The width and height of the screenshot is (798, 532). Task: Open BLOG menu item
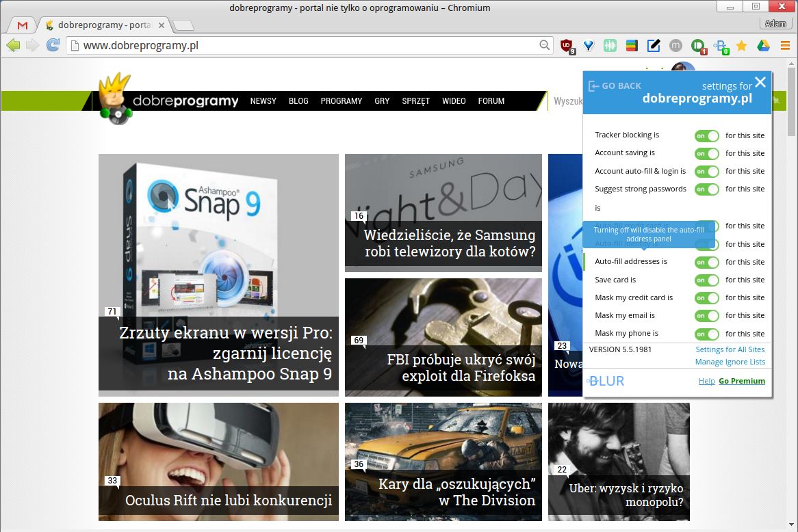pos(298,101)
